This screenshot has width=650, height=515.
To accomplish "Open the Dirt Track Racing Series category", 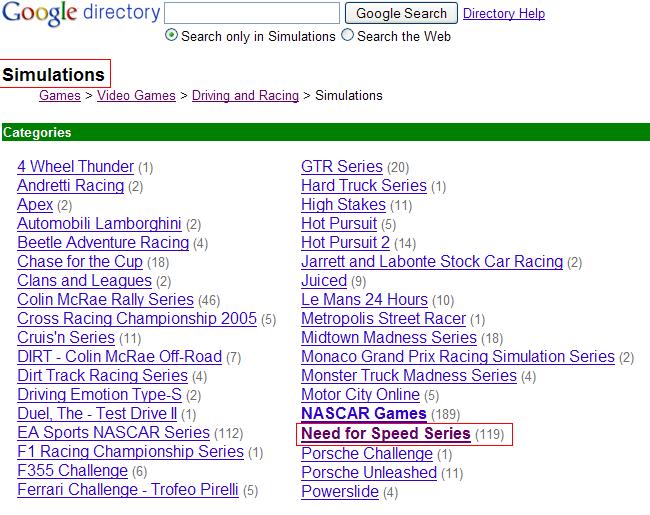I will 103,376.
